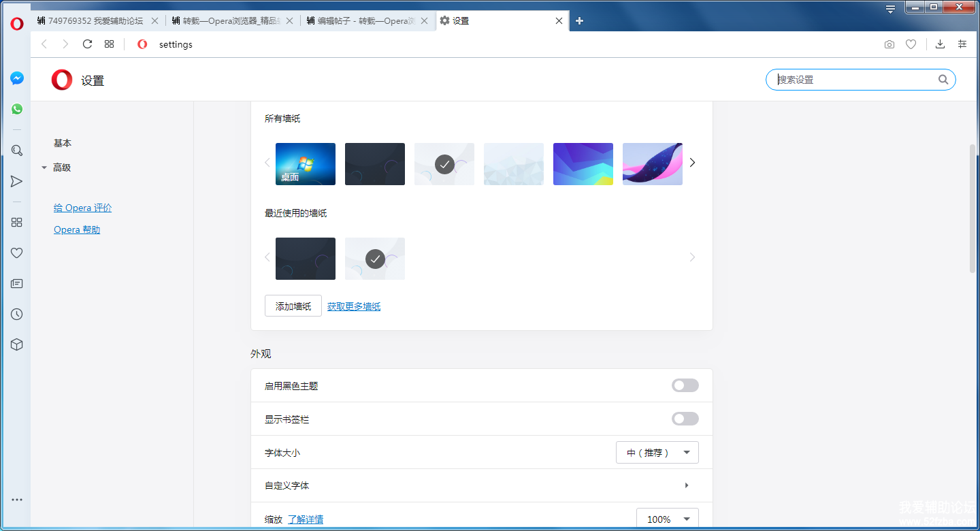
Task: Click address bar showing settings
Action: tap(504, 44)
